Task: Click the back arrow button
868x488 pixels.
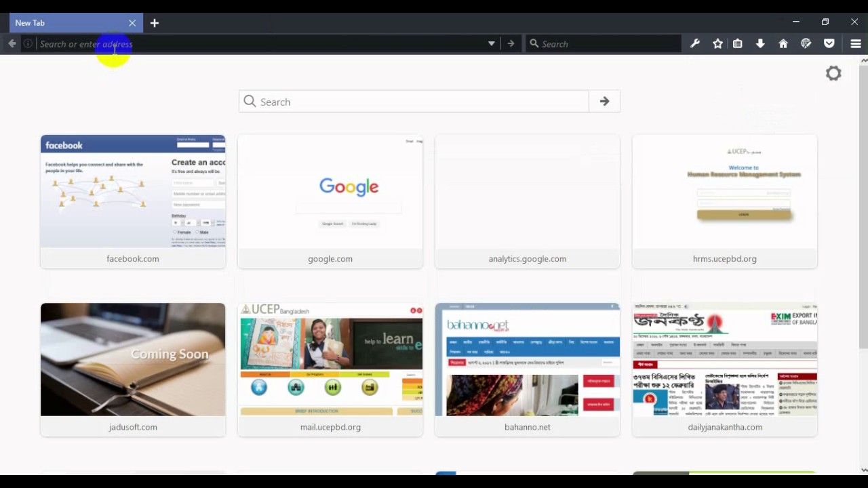Action: (12, 43)
